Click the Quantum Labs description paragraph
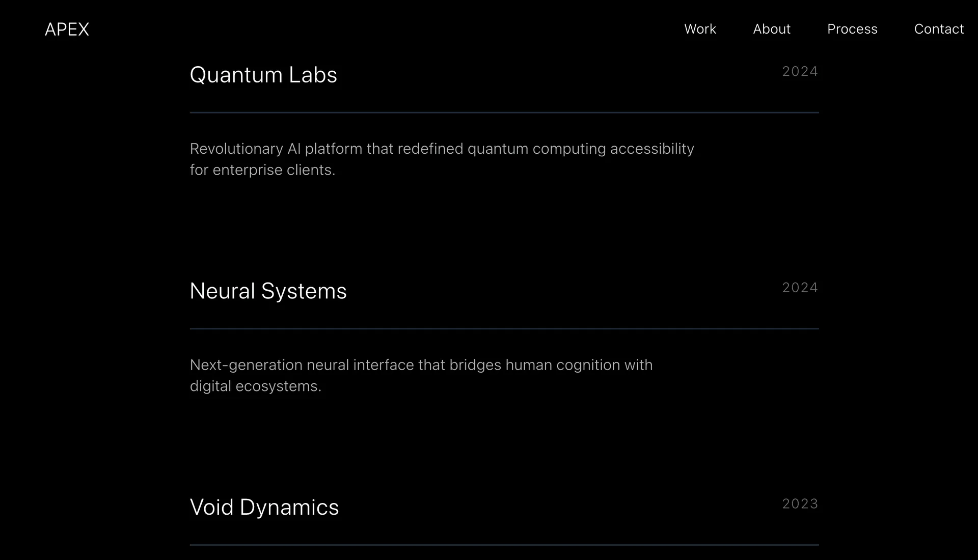Image resolution: width=978 pixels, height=560 pixels. point(442,159)
